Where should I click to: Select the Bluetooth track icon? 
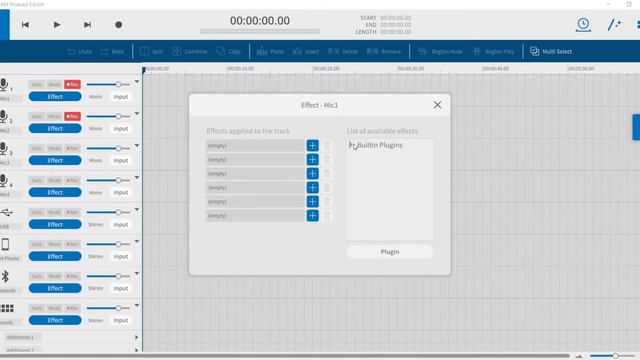[x=5, y=276]
